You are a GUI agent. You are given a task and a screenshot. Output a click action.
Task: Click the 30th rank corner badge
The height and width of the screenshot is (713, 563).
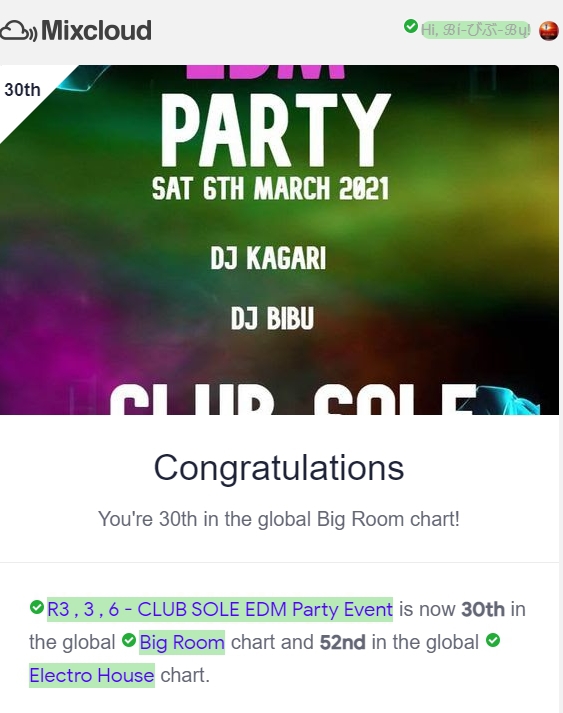pyautogui.click(x=23, y=90)
